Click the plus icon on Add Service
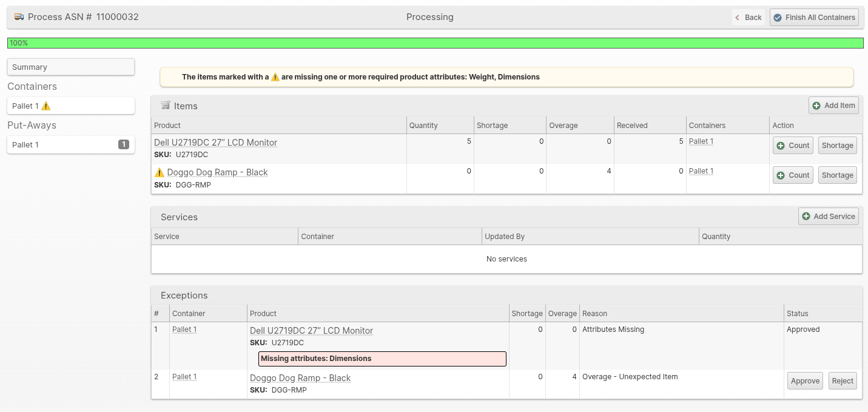The width and height of the screenshot is (868, 412). [x=806, y=217]
